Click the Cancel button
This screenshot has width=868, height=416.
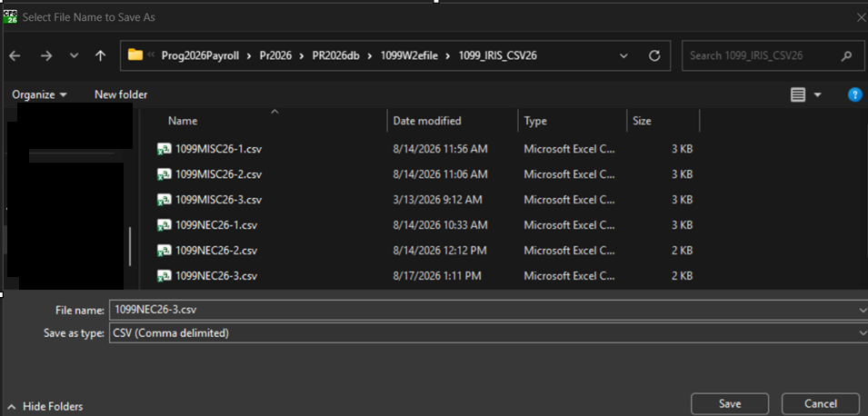point(821,404)
